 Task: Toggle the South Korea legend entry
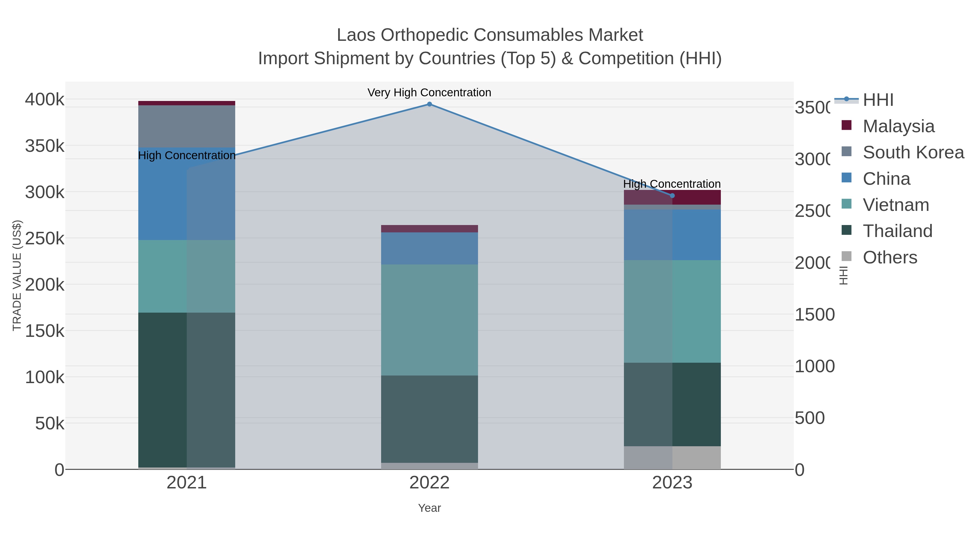(903, 152)
